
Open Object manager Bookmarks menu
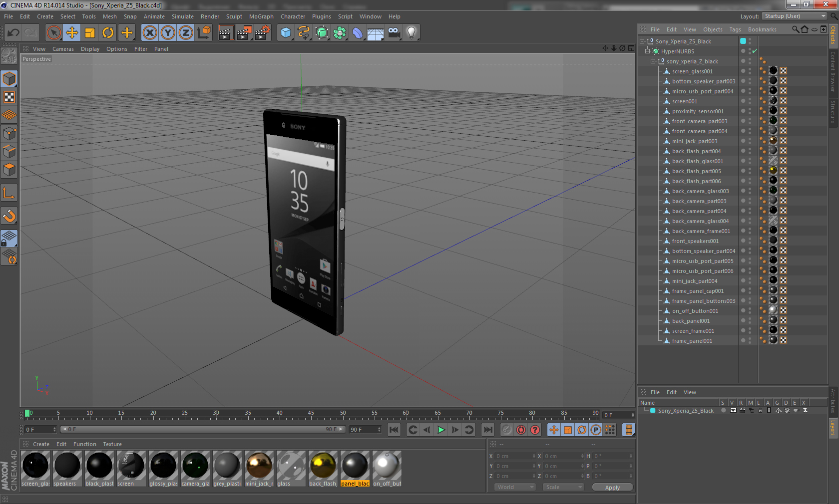point(762,29)
